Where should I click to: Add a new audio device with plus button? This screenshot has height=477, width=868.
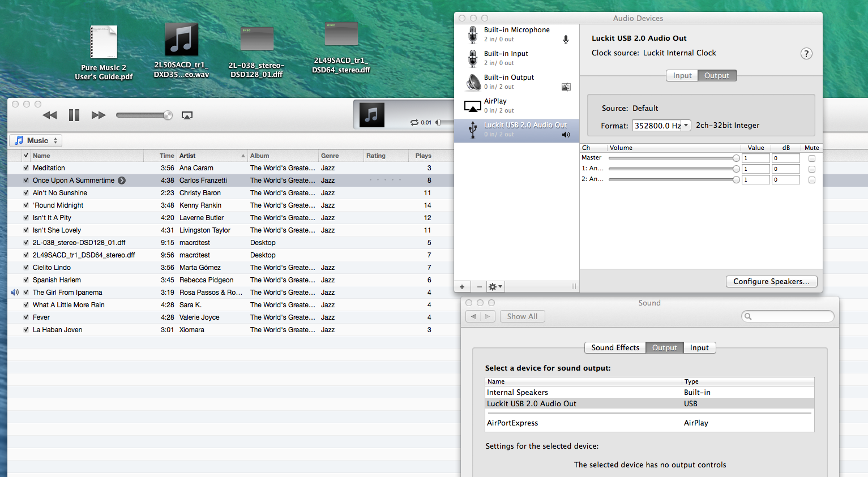(462, 287)
